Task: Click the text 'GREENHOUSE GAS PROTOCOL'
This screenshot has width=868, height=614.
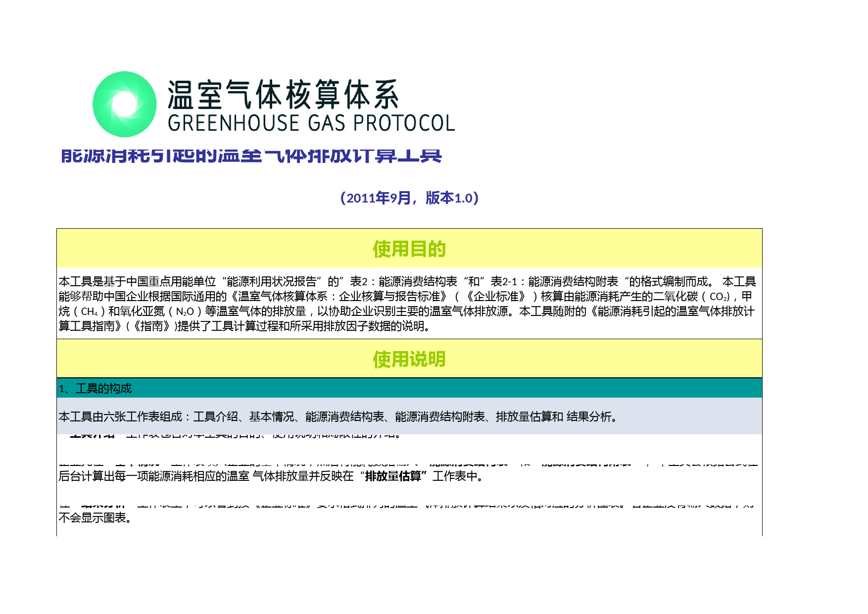Action: click(x=311, y=123)
